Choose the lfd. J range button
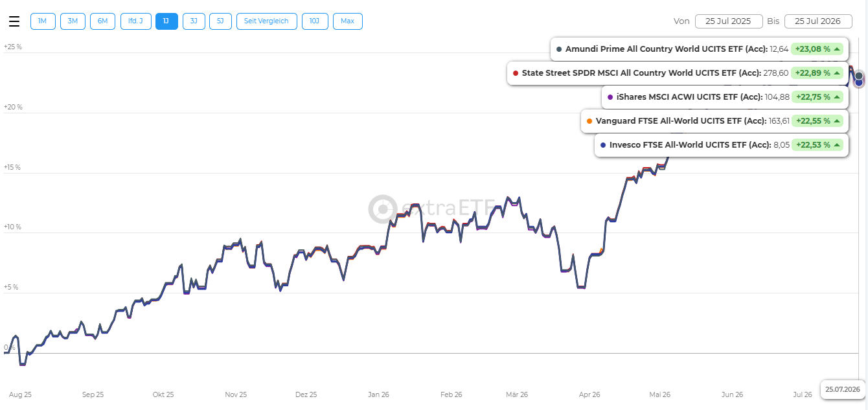The width and height of the screenshot is (868, 410). pos(135,21)
